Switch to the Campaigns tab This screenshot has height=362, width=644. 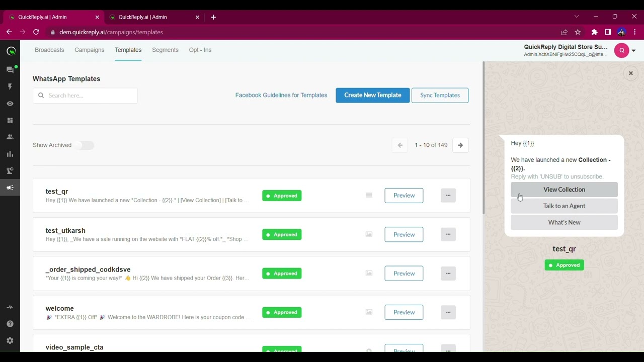[x=90, y=50]
